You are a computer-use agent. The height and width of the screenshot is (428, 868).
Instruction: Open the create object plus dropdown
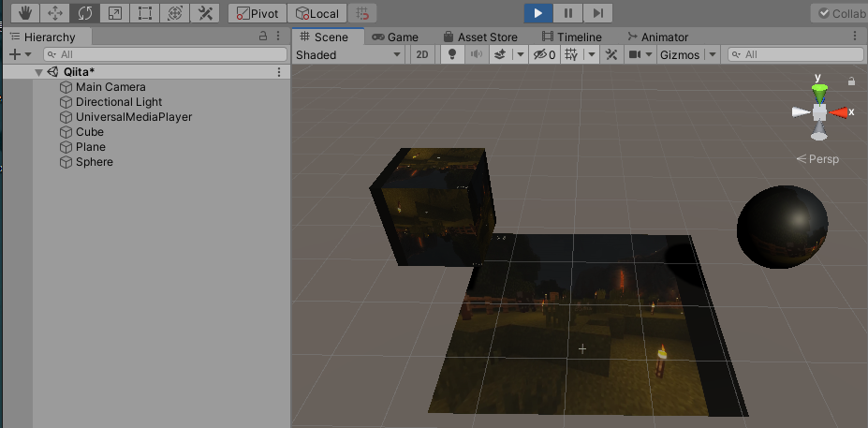[x=21, y=54]
